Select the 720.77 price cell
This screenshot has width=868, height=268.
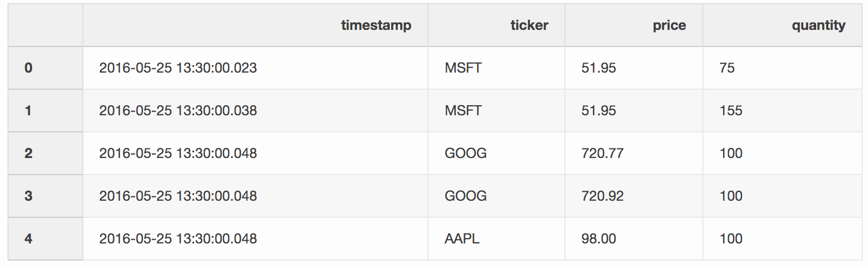[x=602, y=153]
